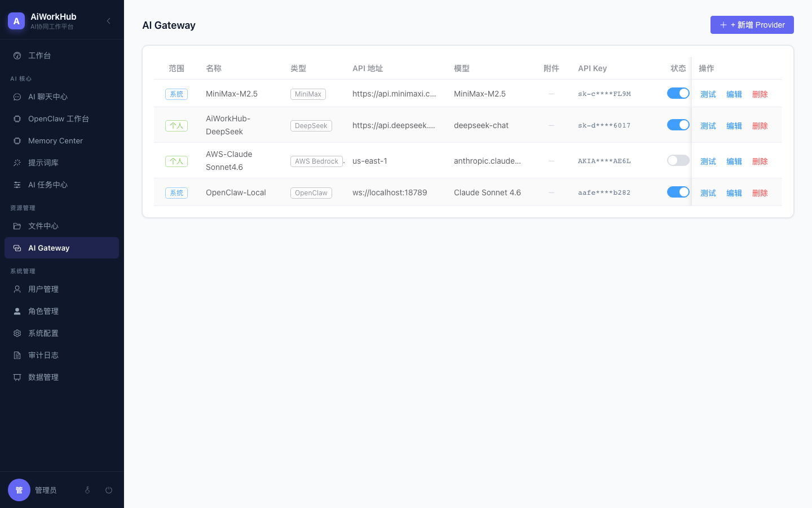Click the MiniMax type tag
Image resolution: width=812 pixels, height=508 pixels.
pyautogui.click(x=308, y=94)
